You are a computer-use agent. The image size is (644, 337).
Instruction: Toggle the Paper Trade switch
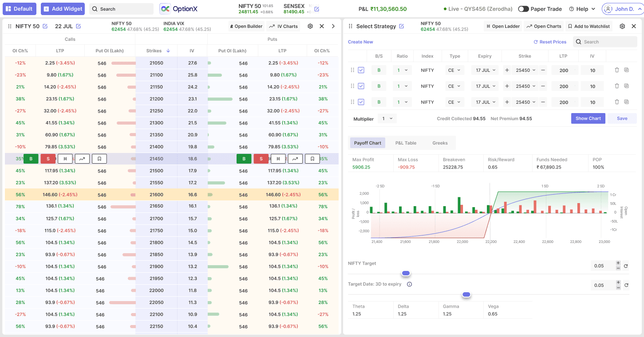coord(523,9)
